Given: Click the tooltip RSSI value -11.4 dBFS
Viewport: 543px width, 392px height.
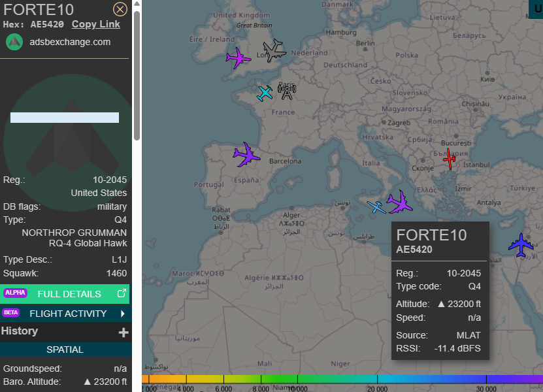Looking at the screenshot, I should point(457,348).
